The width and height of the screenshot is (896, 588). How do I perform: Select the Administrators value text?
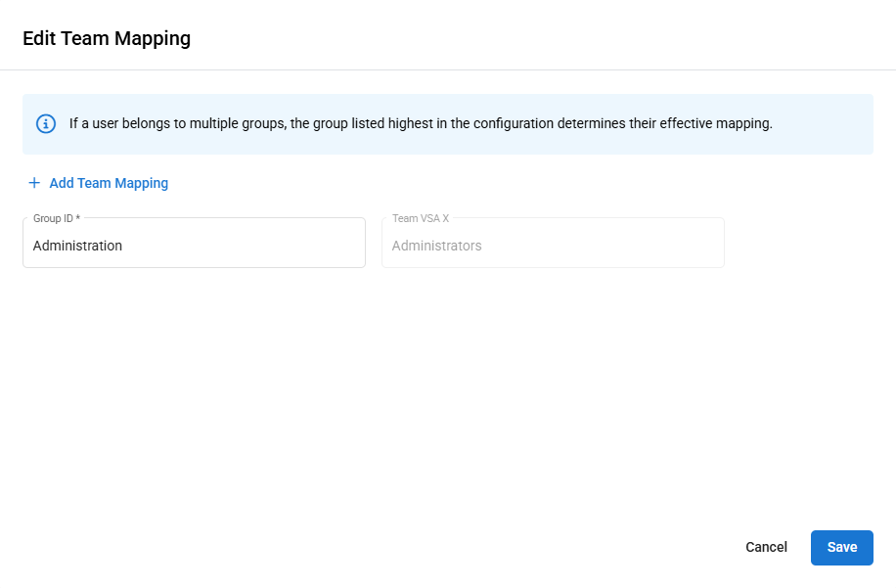click(436, 246)
